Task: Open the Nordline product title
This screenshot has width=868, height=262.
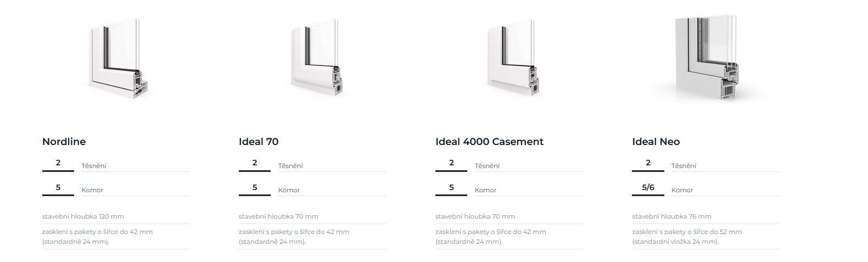Action: pos(64,142)
